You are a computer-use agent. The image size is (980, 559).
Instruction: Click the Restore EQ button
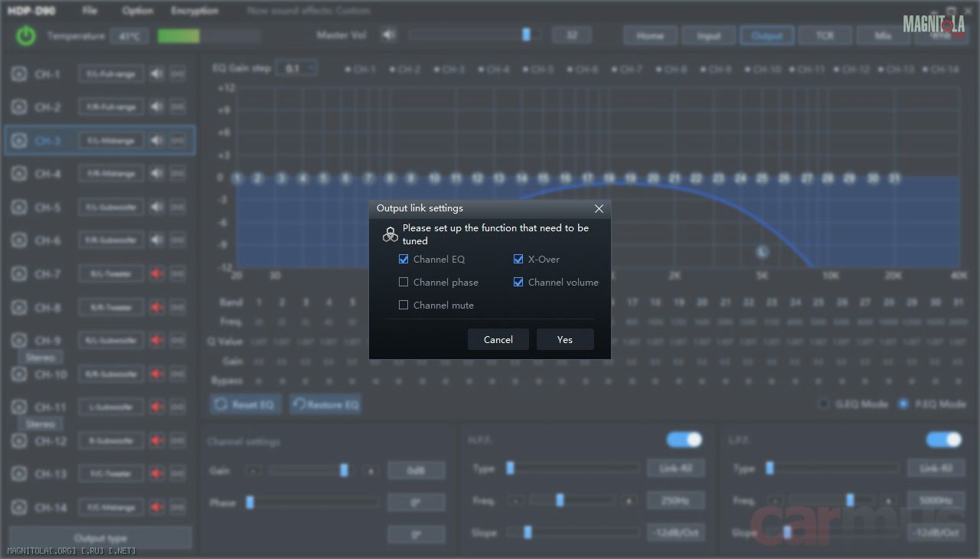(325, 404)
